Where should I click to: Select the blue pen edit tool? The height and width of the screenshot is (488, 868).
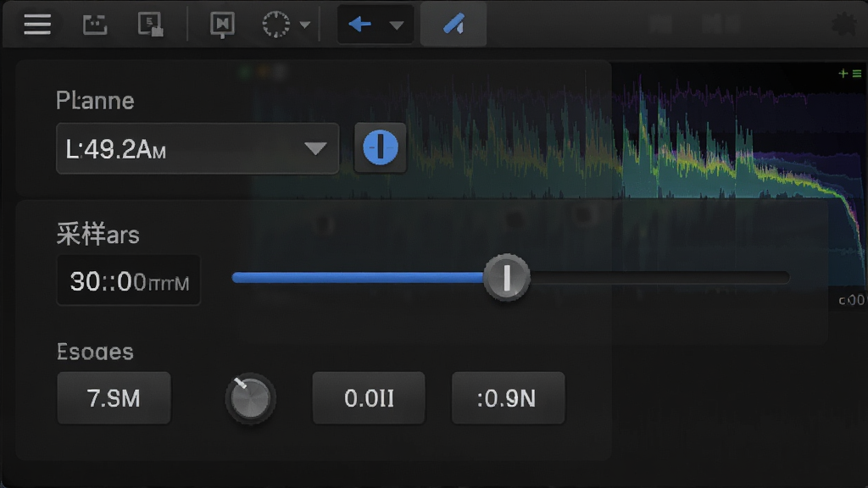click(453, 25)
